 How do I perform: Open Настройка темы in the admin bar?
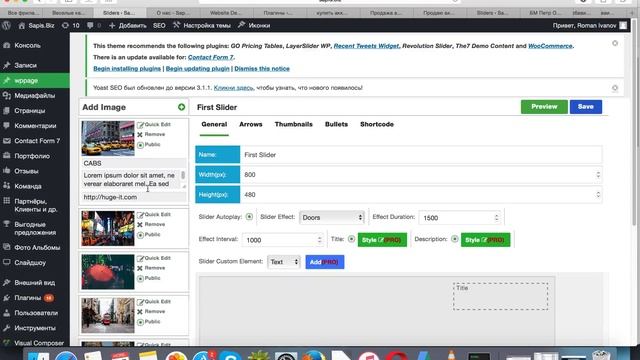[x=202, y=25]
